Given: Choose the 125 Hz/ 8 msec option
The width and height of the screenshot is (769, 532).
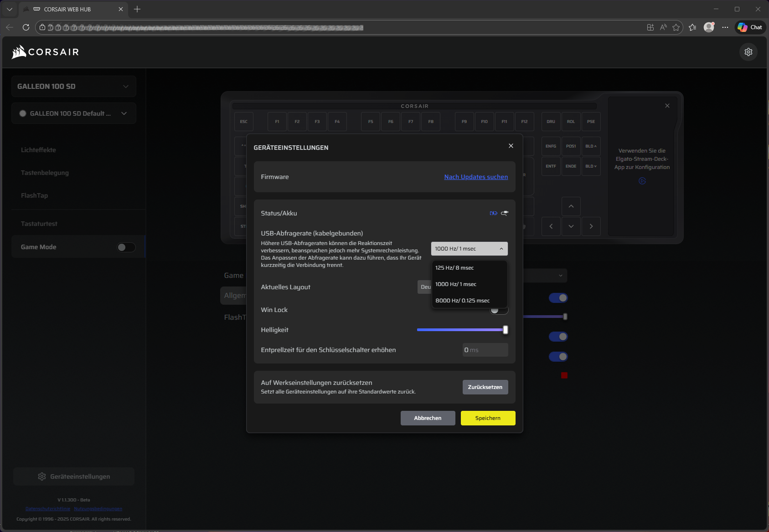Looking at the screenshot, I should coord(454,268).
